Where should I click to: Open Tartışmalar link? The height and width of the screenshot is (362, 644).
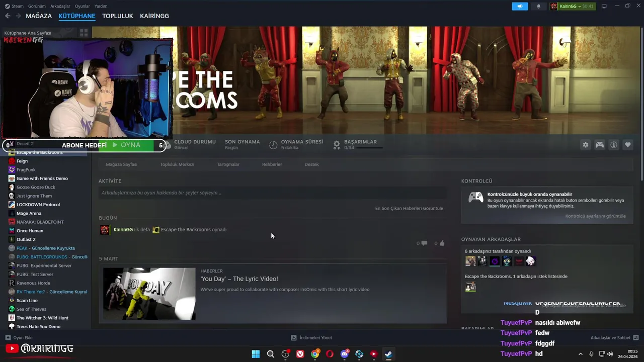pos(228,164)
